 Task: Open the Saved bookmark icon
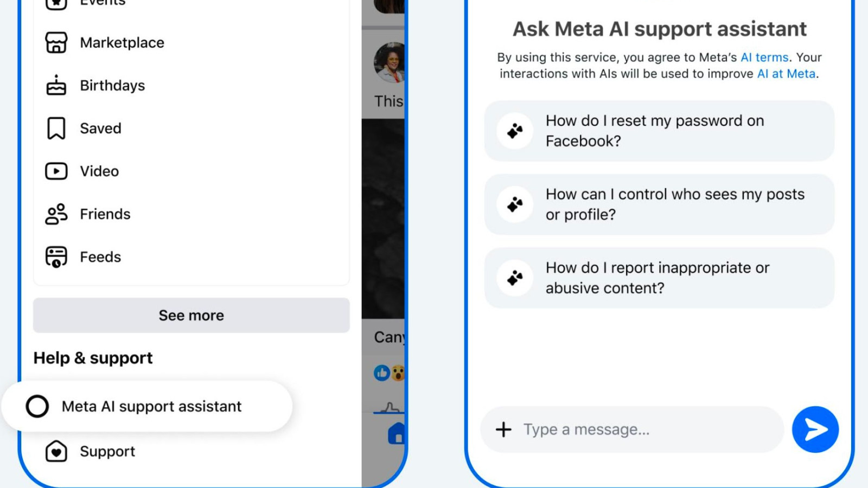[x=56, y=128]
